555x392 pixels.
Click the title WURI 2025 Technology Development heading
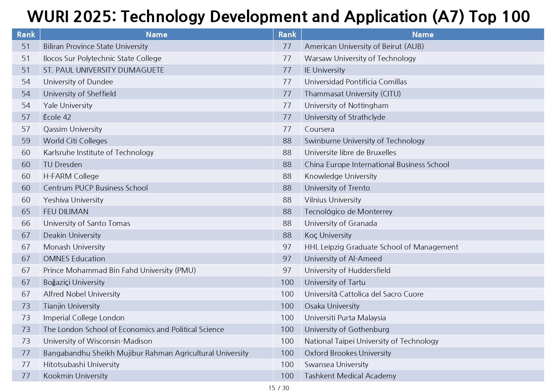pyautogui.click(x=278, y=16)
